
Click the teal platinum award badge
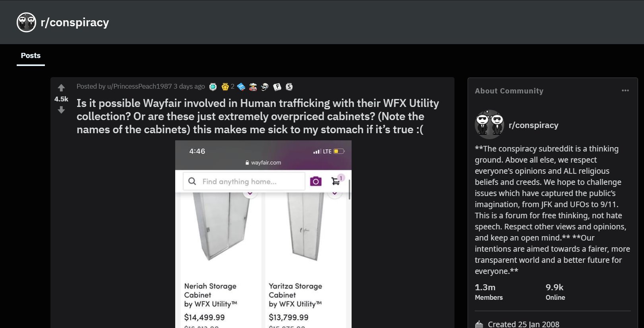tap(213, 87)
